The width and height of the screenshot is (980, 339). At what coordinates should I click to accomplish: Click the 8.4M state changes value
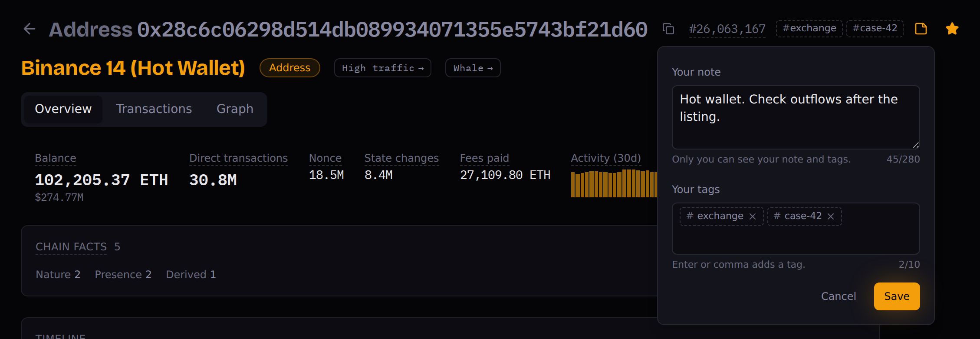tap(378, 175)
